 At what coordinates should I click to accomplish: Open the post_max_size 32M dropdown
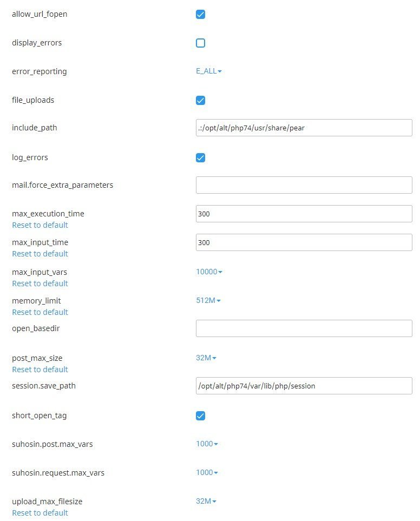[x=206, y=358]
